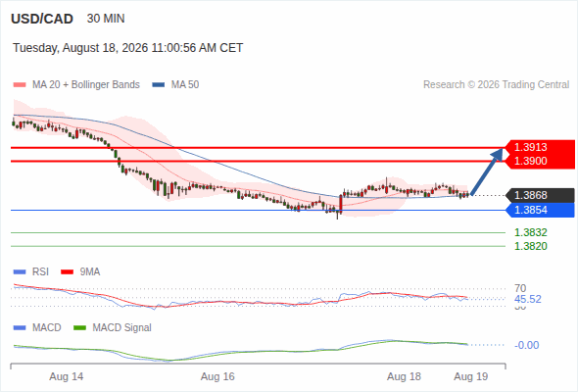The height and width of the screenshot is (392, 578).
Task: Click the USD/CAD pair title
Action: click(x=42, y=19)
